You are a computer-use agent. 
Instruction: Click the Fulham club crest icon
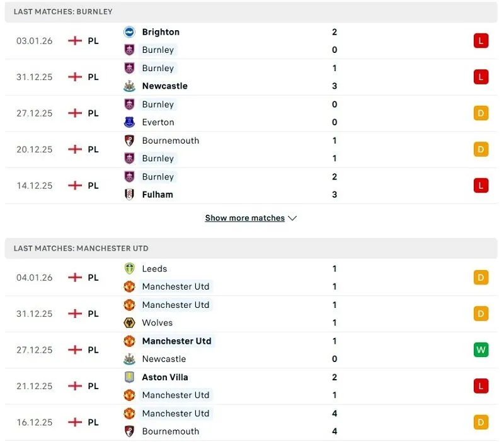click(129, 195)
